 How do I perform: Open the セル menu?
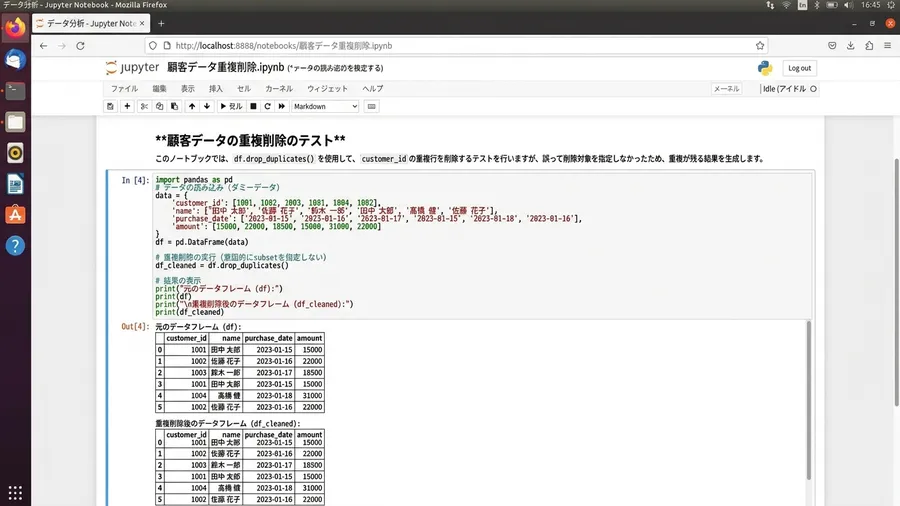tap(244, 89)
